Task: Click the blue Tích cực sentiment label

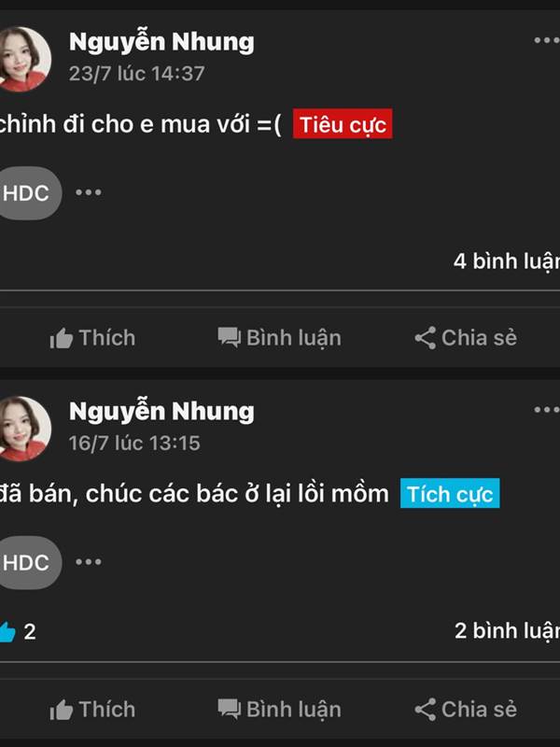Action: tap(450, 493)
